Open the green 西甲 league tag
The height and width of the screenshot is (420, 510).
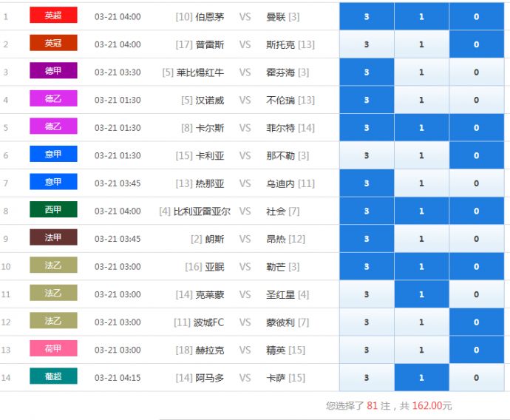[x=53, y=210]
